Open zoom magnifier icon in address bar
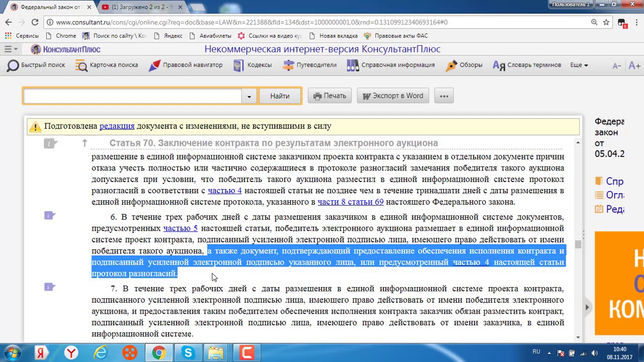 pos(594,22)
